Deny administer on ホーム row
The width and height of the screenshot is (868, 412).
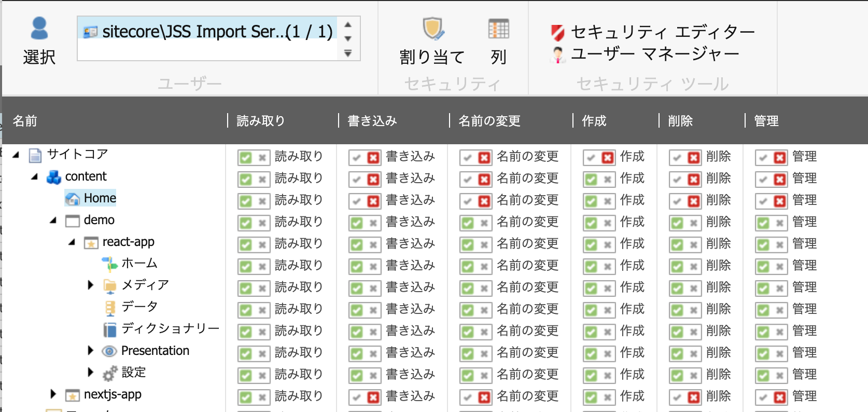780,267
